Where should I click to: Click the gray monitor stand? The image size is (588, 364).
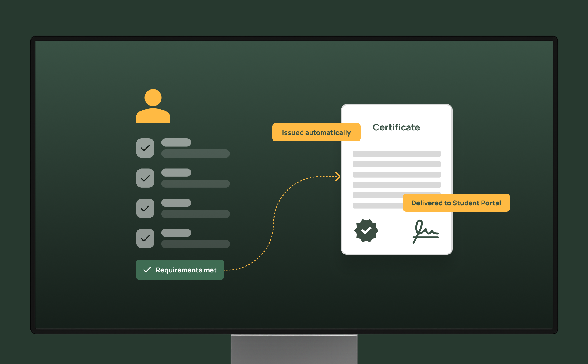[x=294, y=349]
